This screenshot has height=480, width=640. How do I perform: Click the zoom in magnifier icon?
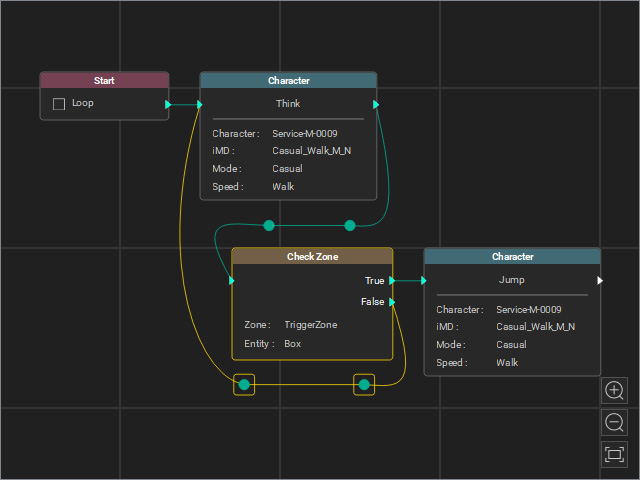pyautogui.click(x=614, y=391)
